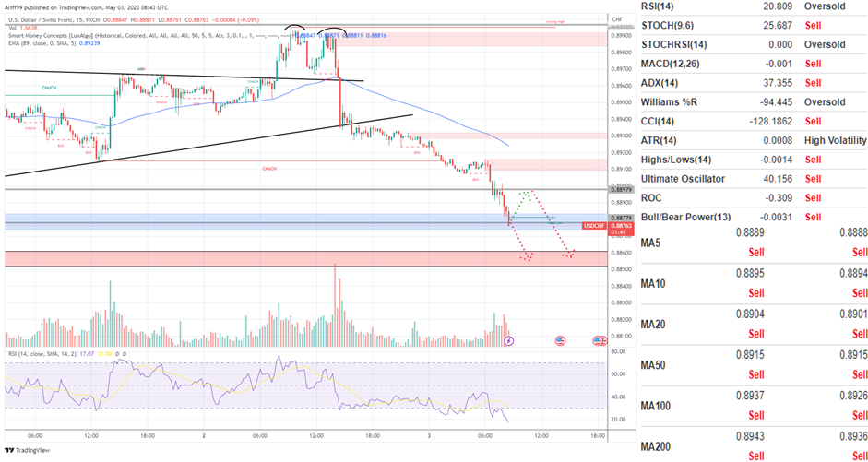Select the red demand zone near 0.88600
This screenshot has width=868, height=462.
(277, 258)
